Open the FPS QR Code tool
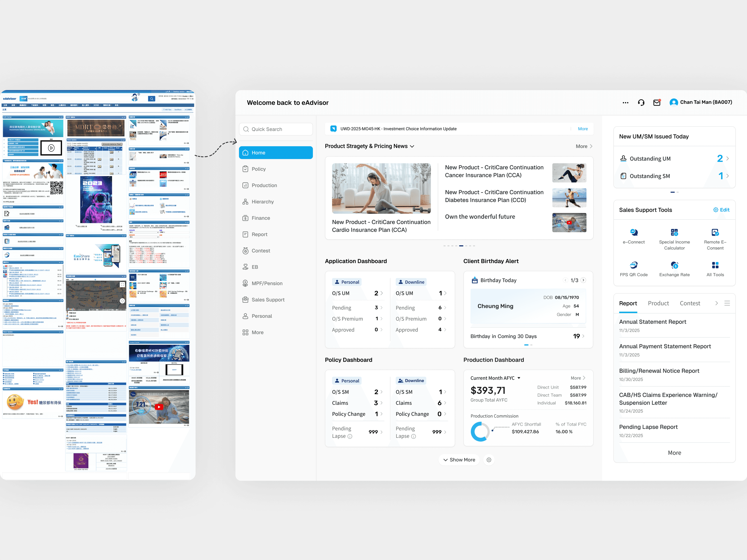747x560 pixels. point(634,265)
